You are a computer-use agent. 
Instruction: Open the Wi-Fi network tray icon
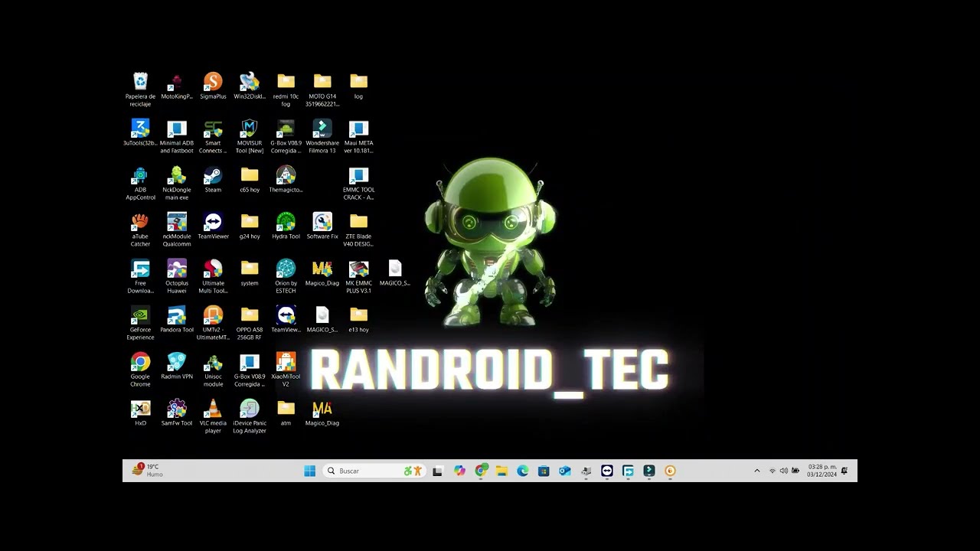773,471
